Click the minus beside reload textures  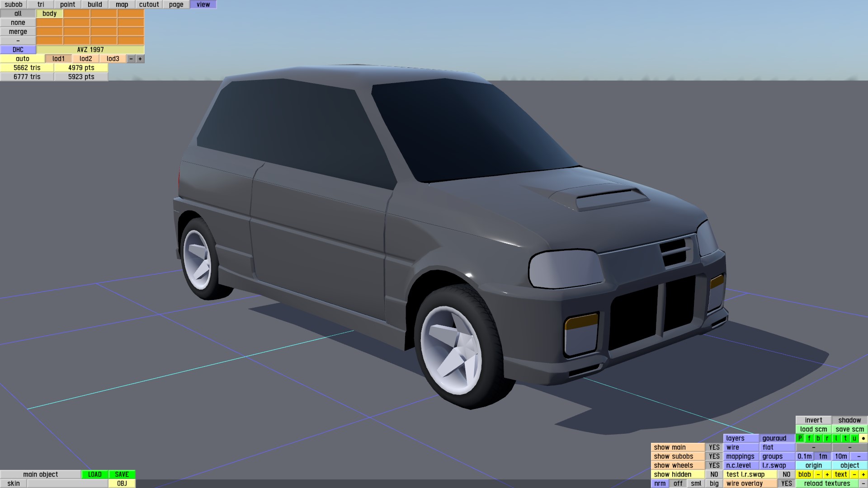pyautogui.click(x=863, y=483)
